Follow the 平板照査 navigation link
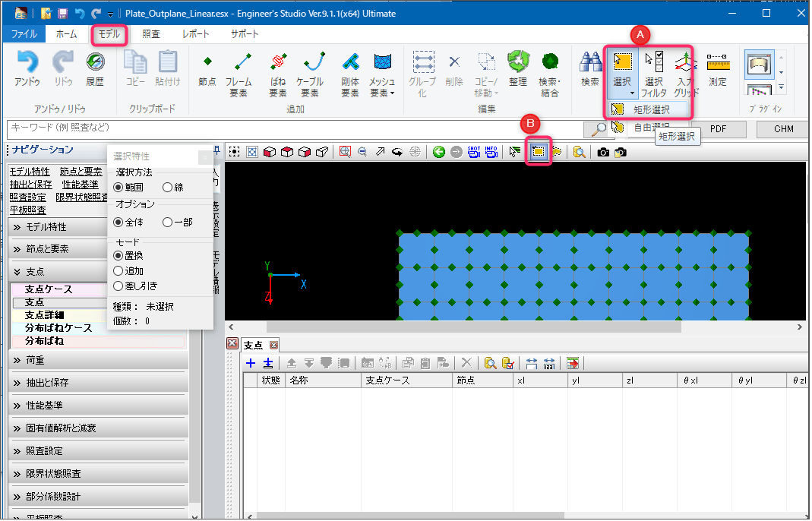Image resolution: width=812 pixels, height=521 pixels. pyautogui.click(x=28, y=210)
